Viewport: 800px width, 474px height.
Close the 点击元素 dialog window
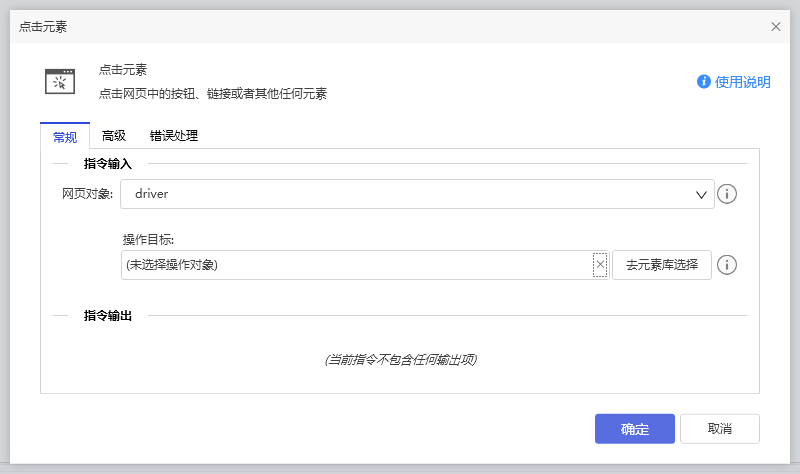tap(776, 27)
